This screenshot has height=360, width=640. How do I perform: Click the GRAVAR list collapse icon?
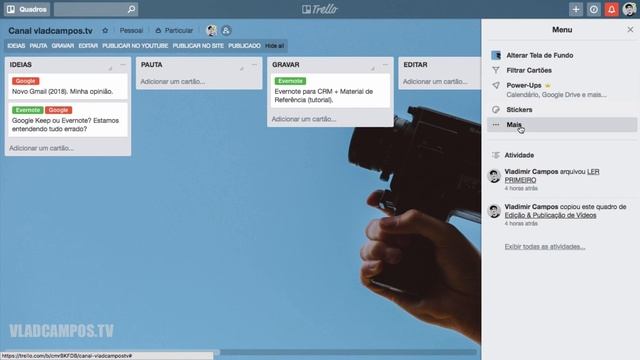coord(372,68)
